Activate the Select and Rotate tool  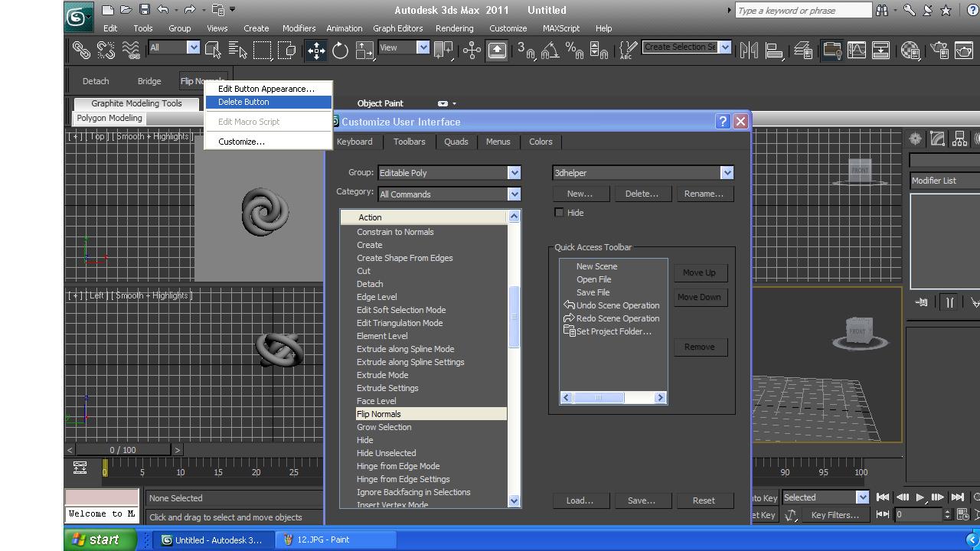tap(340, 51)
